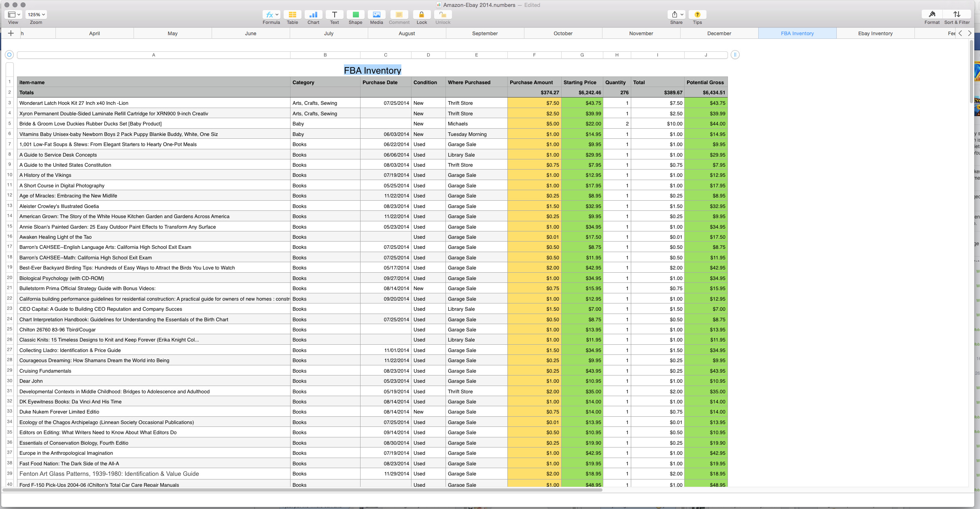Click the Unlock button in toolbar

coord(442,14)
